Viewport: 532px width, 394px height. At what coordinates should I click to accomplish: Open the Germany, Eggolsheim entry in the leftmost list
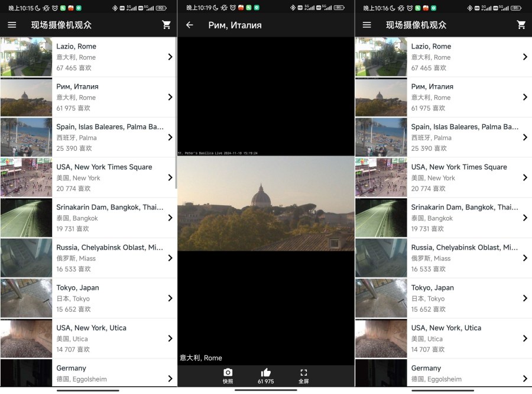(109, 373)
